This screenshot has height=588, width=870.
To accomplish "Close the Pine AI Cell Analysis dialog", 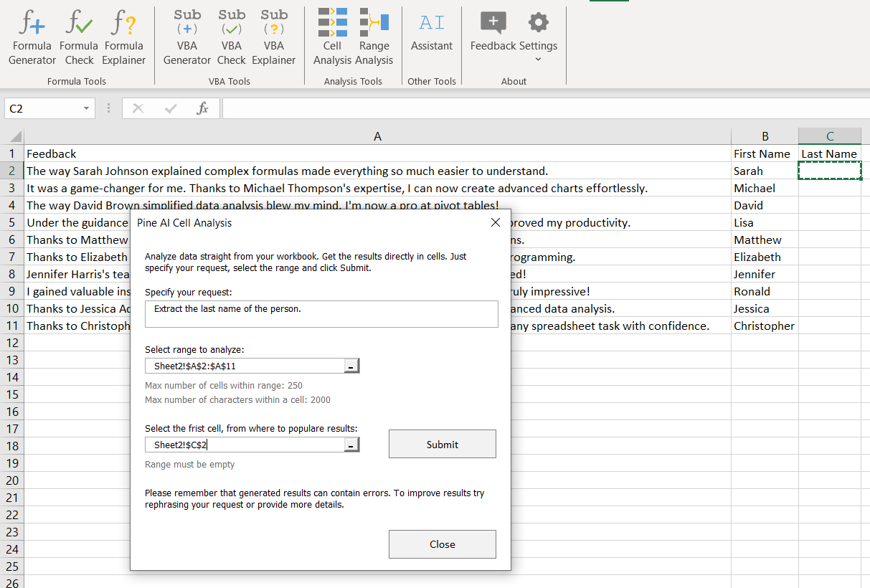I will (x=495, y=222).
